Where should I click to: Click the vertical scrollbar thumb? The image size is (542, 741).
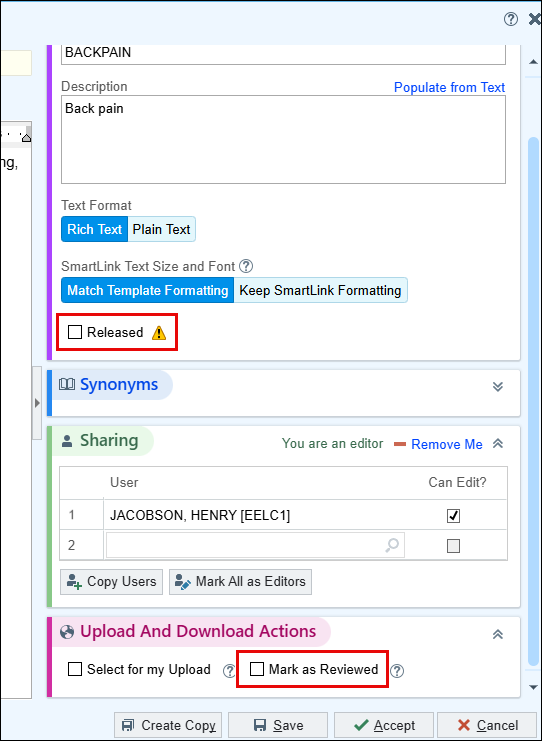pyautogui.click(x=533, y=400)
